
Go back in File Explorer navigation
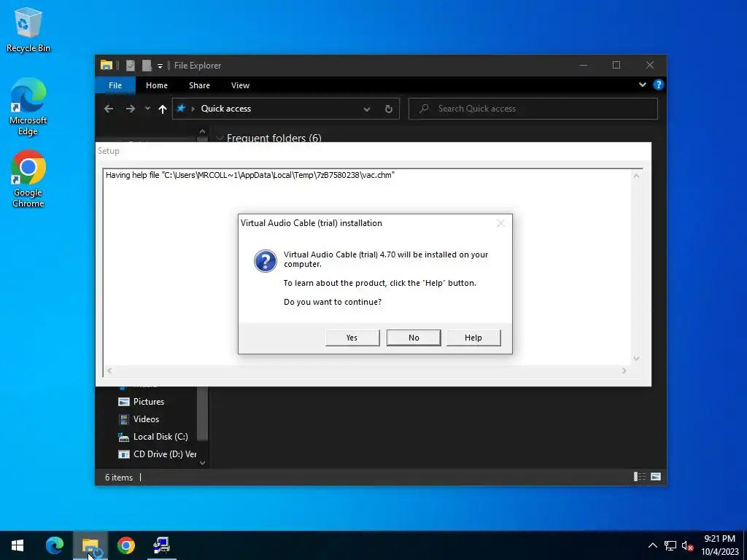109,109
